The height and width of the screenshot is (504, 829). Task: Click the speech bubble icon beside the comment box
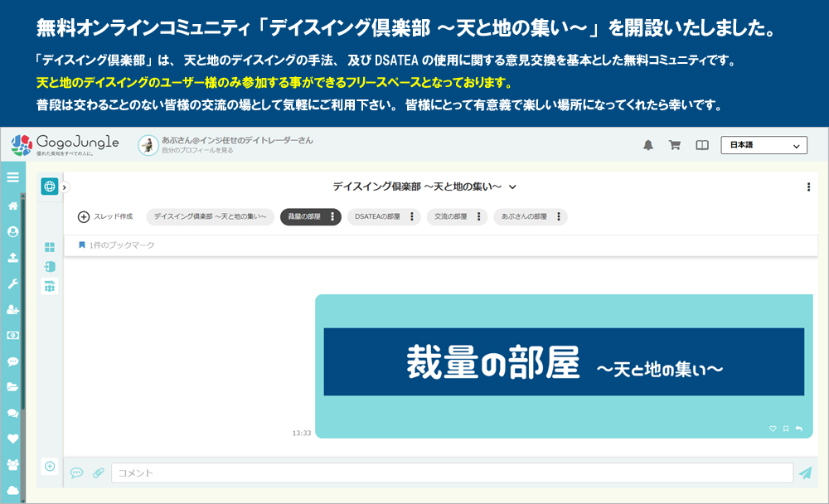[76, 472]
